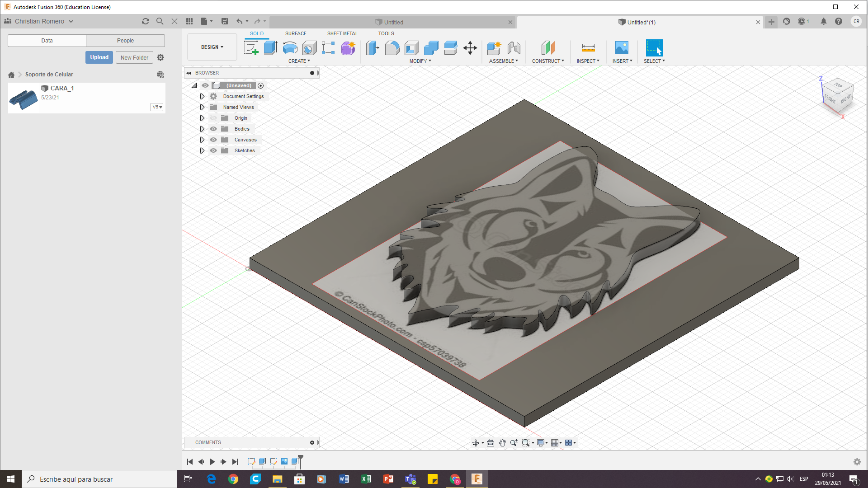Screen dimensions: 868x488
Task: Select the Measure tool
Action: (x=588, y=47)
